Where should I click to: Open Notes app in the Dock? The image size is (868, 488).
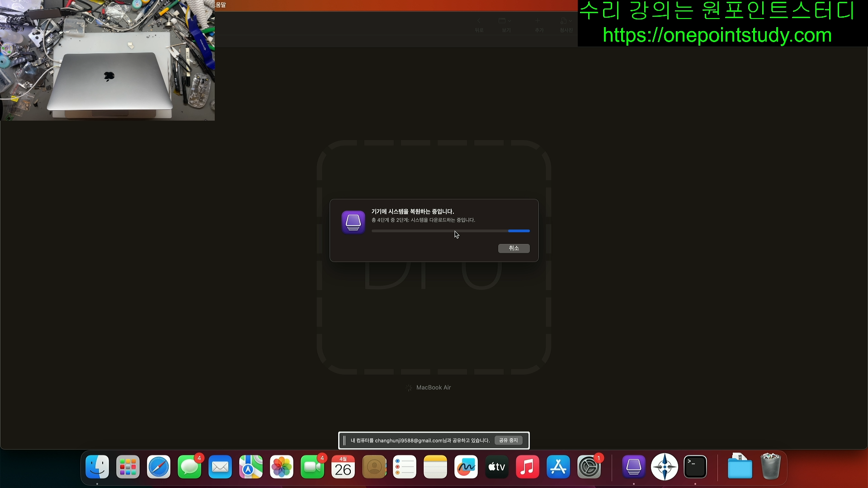click(x=435, y=467)
